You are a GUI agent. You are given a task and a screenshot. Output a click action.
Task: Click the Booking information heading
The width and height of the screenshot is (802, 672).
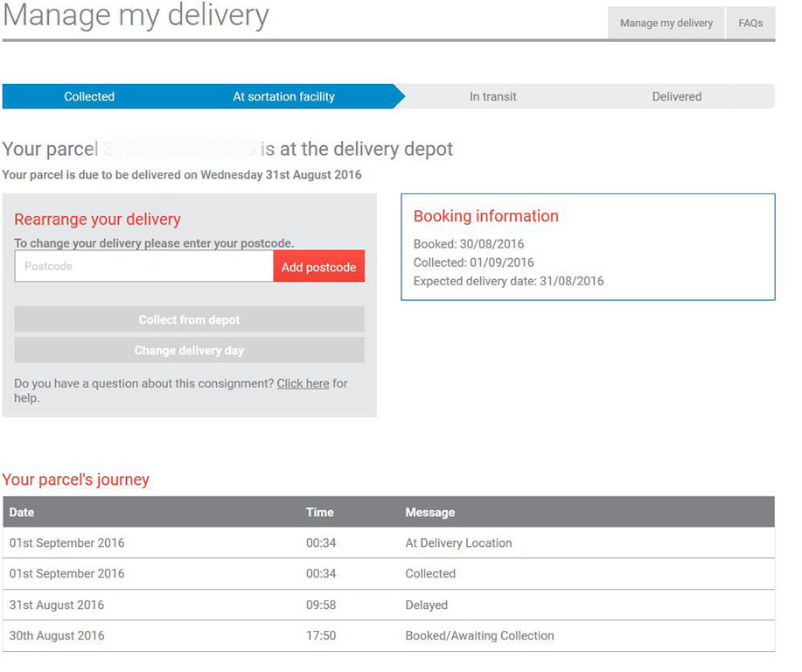(485, 217)
